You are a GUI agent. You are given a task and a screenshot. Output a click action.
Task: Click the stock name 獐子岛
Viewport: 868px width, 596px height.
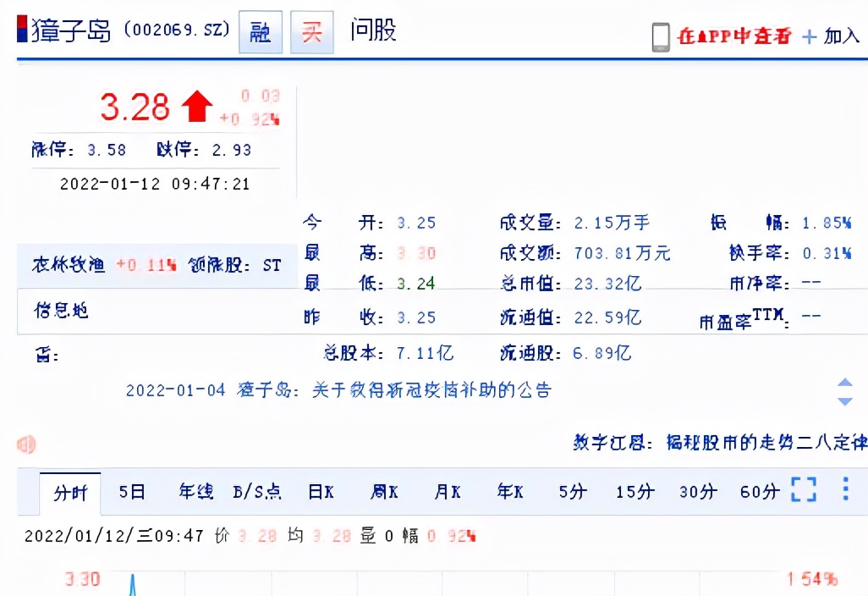coord(71,30)
